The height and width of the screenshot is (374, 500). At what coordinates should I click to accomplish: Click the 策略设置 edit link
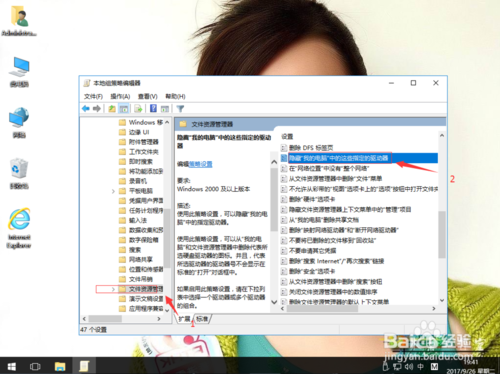click(x=200, y=164)
